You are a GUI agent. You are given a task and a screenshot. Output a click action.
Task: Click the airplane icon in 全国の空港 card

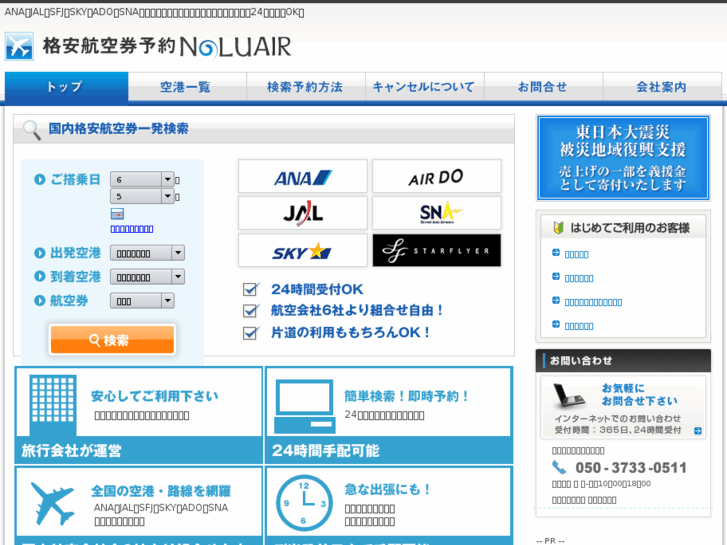click(52, 503)
